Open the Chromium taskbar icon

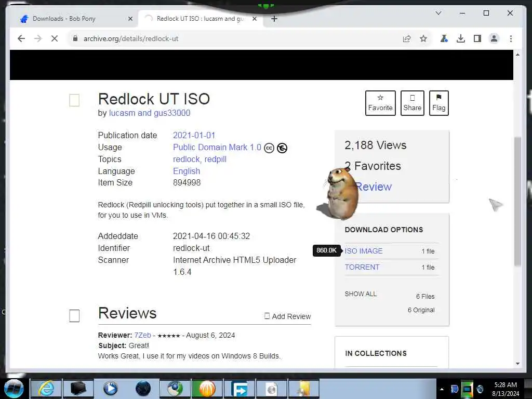(175, 389)
